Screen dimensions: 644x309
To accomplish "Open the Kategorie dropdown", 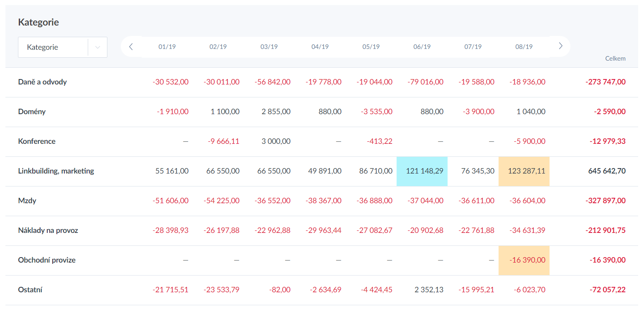I will (x=53, y=47).
